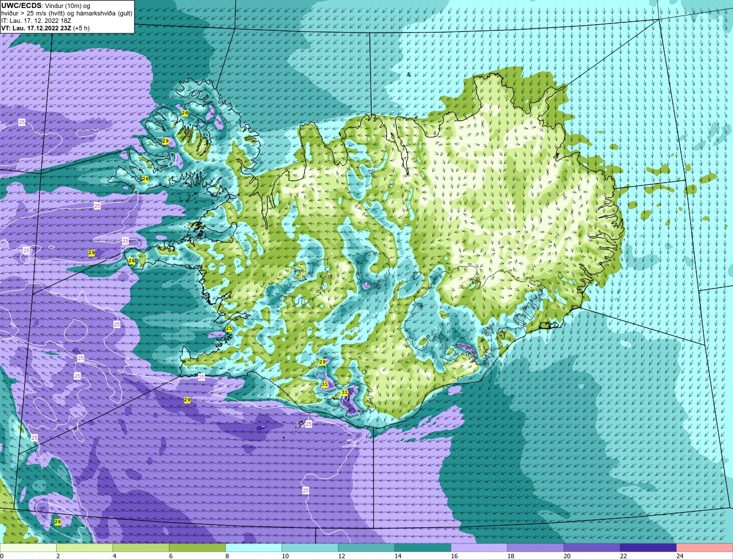
Task: Click the legend tick label '22'
Action: (x=623, y=556)
